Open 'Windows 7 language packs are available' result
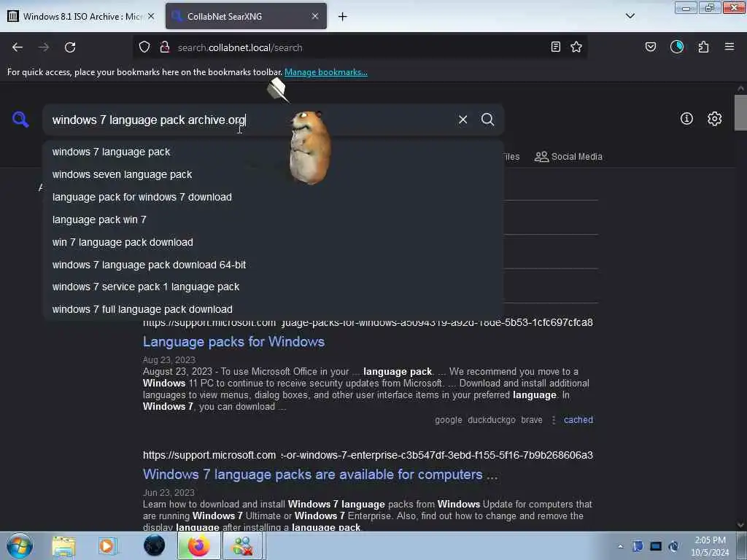 pos(320,474)
